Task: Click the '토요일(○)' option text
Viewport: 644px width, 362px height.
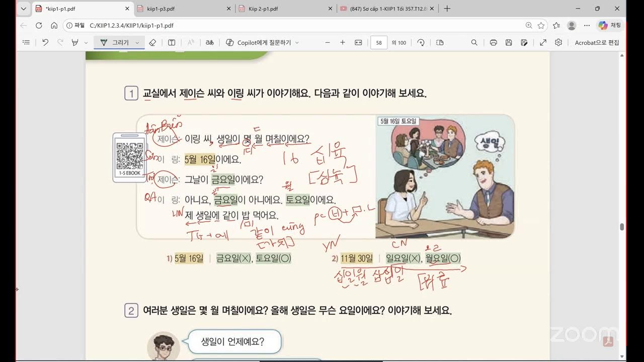Action: pos(274,258)
